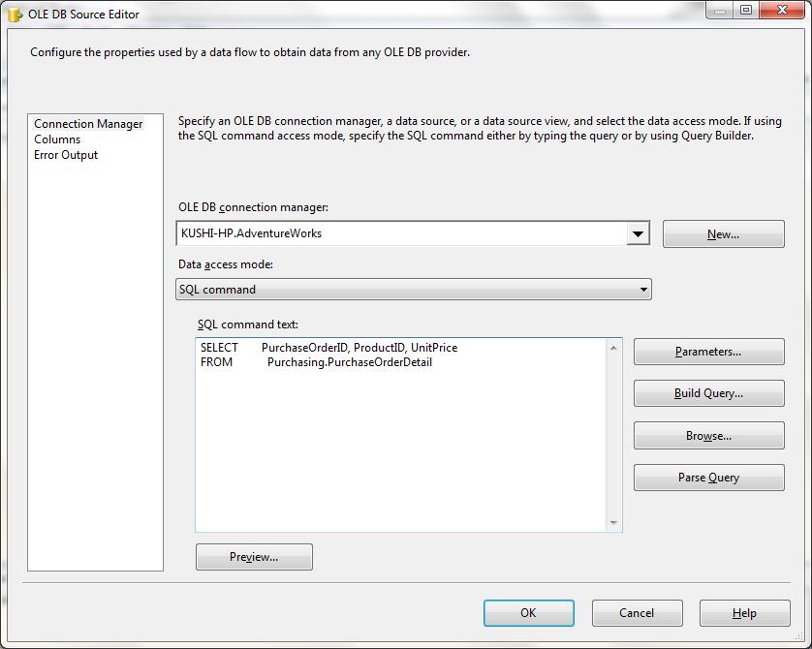
Task: Select Connection Manager in the left pane
Action: (88, 124)
